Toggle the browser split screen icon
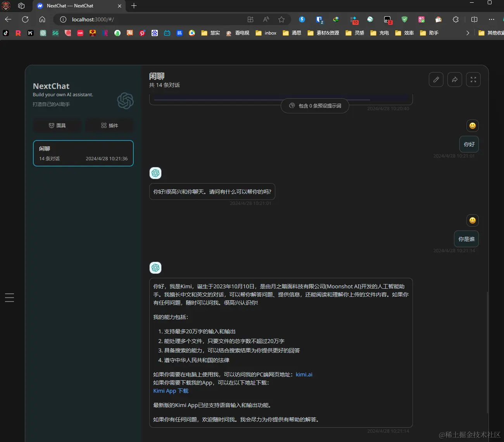This screenshot has width=504, height=442. coord(474,19)
